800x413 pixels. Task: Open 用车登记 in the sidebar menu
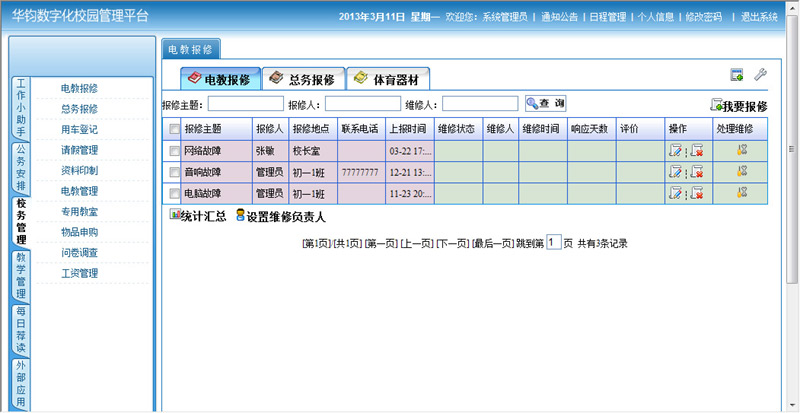(79, 129)
